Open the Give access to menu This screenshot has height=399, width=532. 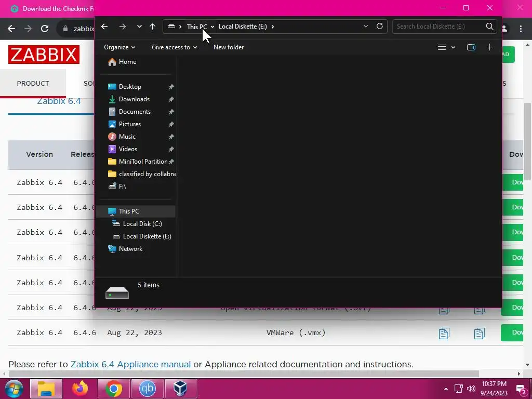tap(174, 47)
